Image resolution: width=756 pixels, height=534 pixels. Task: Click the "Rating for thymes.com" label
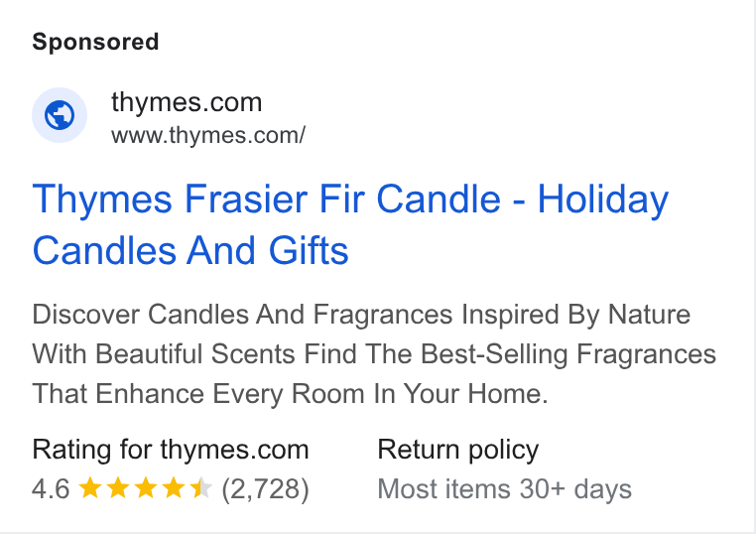coord(171,450)
